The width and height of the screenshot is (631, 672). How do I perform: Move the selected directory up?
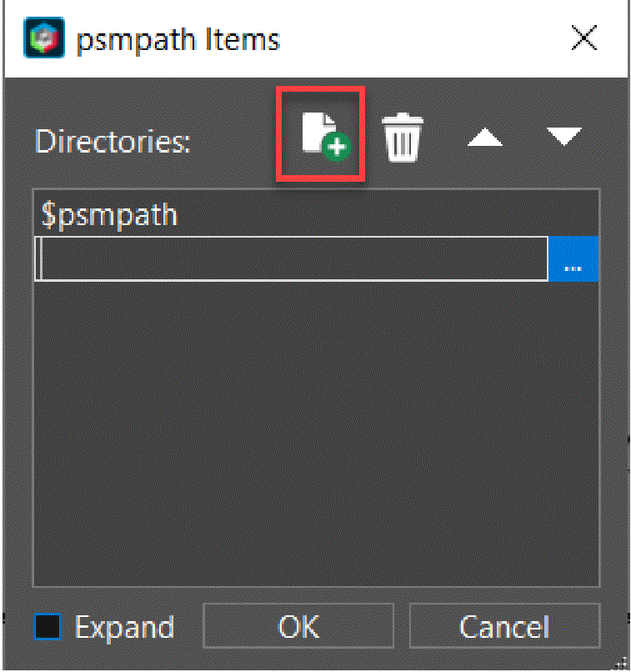pyautogui.click(x=484, y=138)
